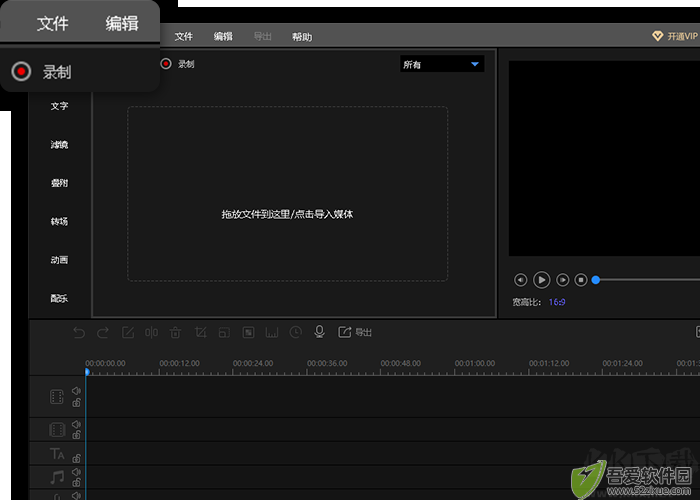Open the clock duration setting

click(x=296, y=333)
